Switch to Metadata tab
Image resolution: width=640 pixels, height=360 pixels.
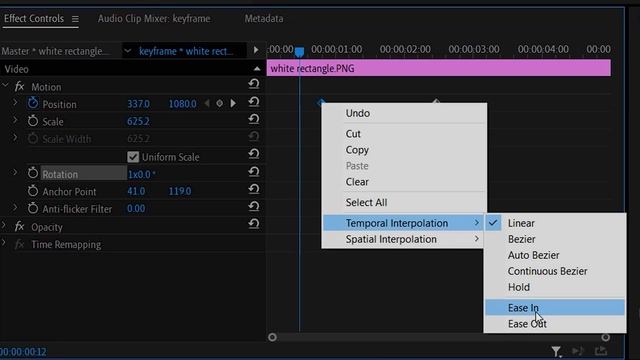coord(264,19)
